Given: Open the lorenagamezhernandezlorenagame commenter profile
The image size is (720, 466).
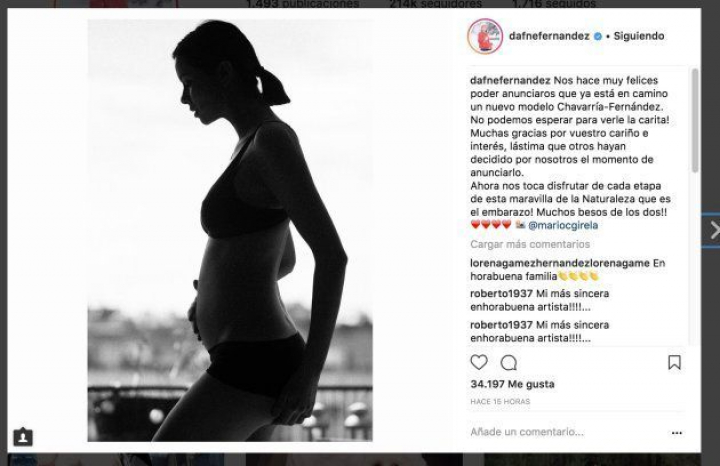Looking at the screenshot, I should click(560, 263).
